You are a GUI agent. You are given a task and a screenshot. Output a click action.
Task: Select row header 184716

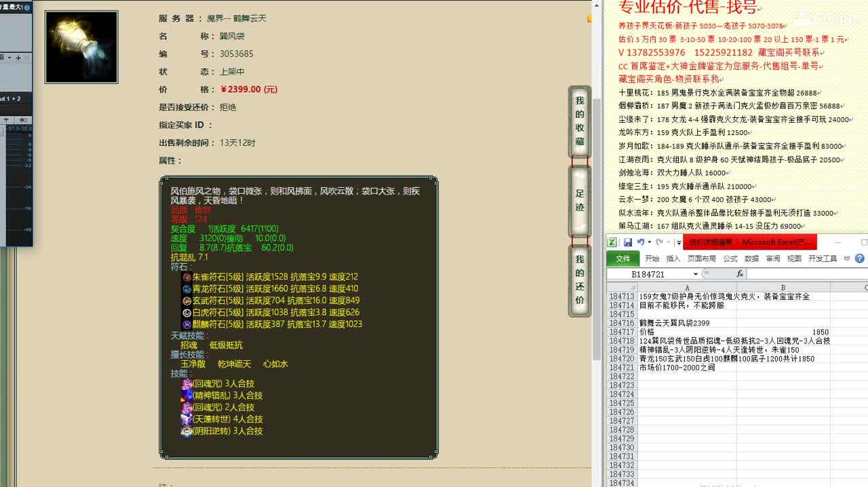[x=621, y=324]
